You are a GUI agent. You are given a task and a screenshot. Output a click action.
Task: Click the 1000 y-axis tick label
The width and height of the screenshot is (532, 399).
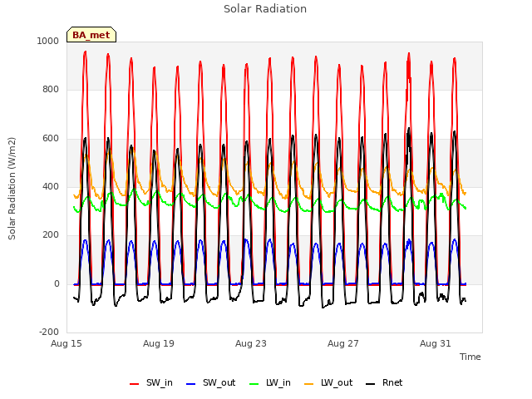point(48,41)
